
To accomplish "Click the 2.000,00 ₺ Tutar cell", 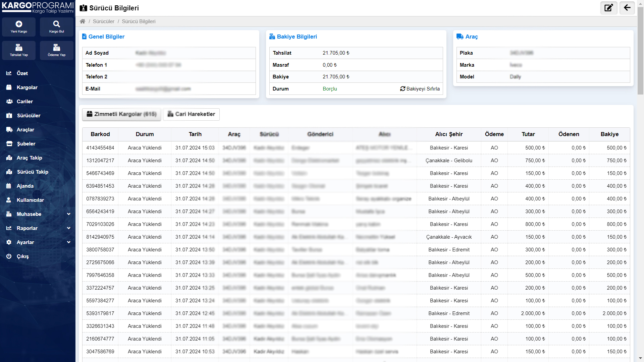I will 528,313.
